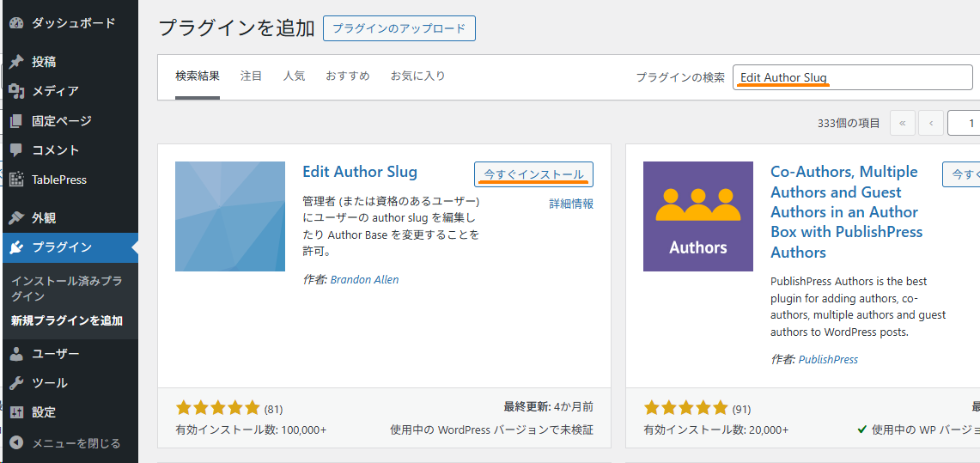
Task: Open プラグイン in the sidebar
Action: (62, 247)
